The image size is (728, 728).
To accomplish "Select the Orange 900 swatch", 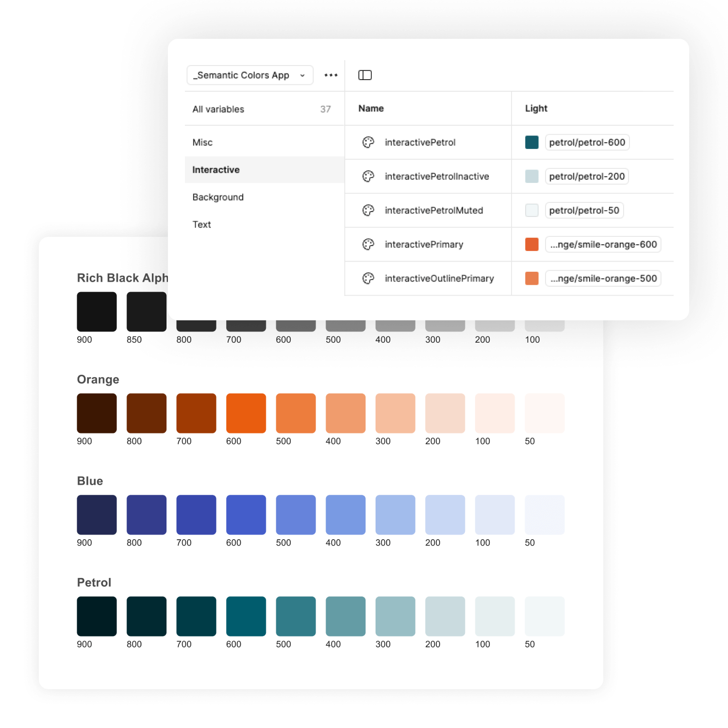I will [x=97, y=413].
